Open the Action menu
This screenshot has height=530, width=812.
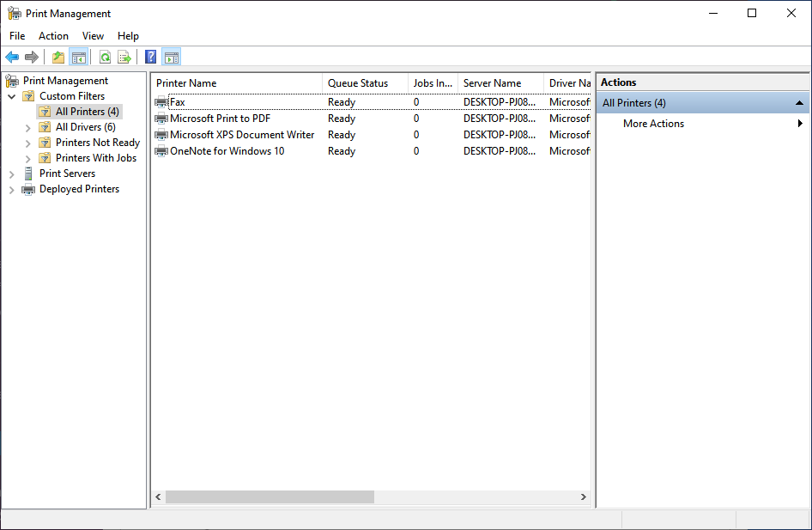[53, 36]
